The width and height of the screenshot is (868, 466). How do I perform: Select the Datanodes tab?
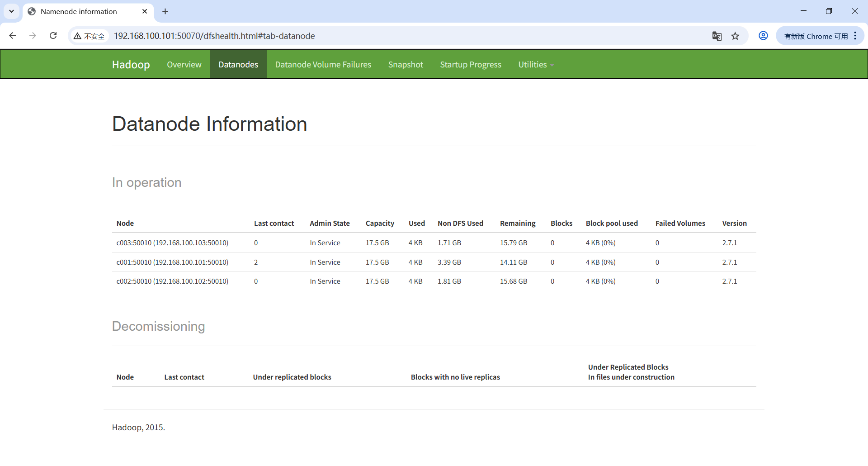pos(238,65)
